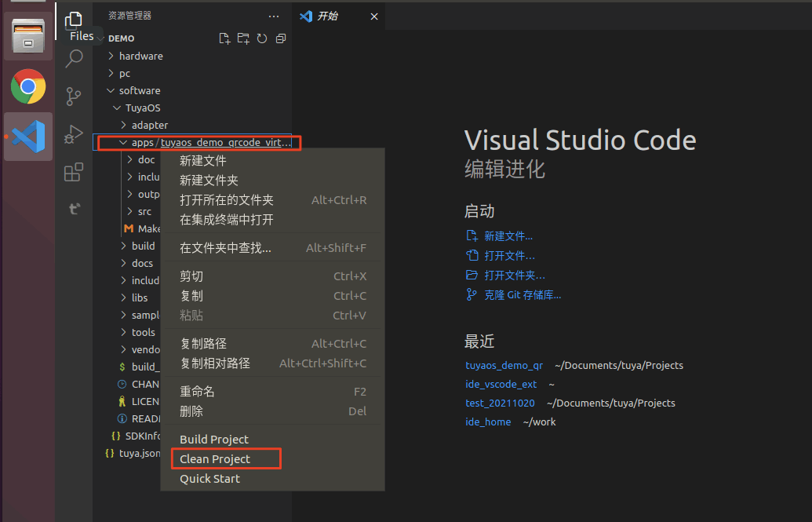
Task: Open the Tuya extension icon in activity bar
Action: coord(74,208)
